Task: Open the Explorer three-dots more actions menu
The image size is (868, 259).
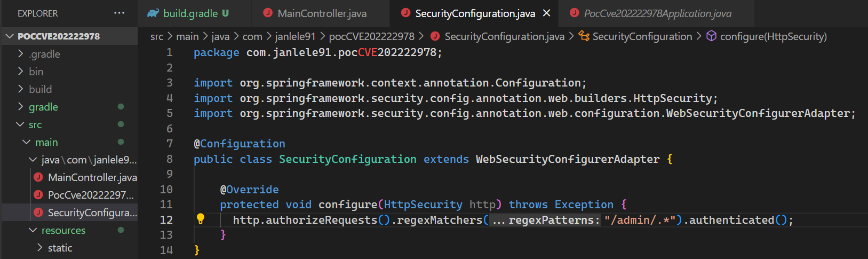Action: (x=119, y=13)
